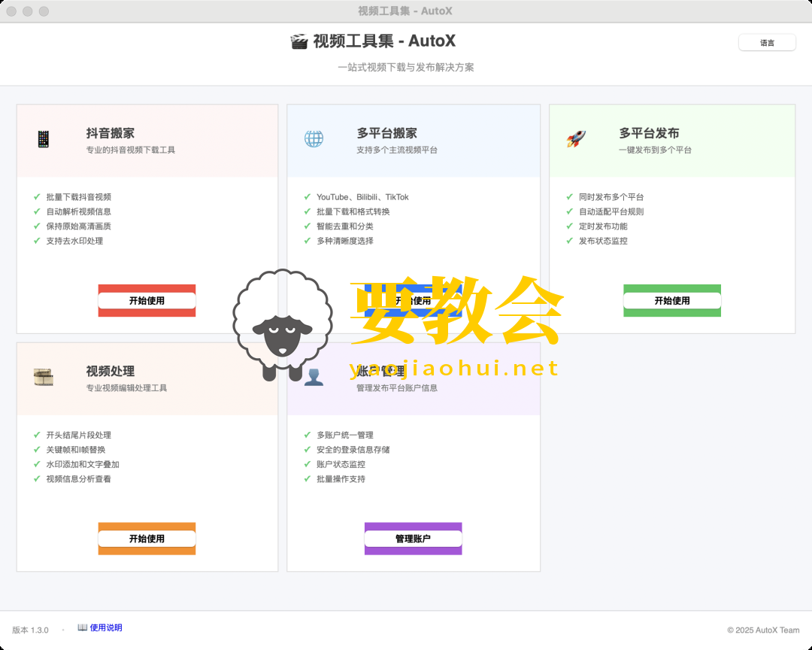Click the clapperboard icon beside the app title
Image resolution: width=812 pixels, height=650 pixels.
tap(298, 41)
